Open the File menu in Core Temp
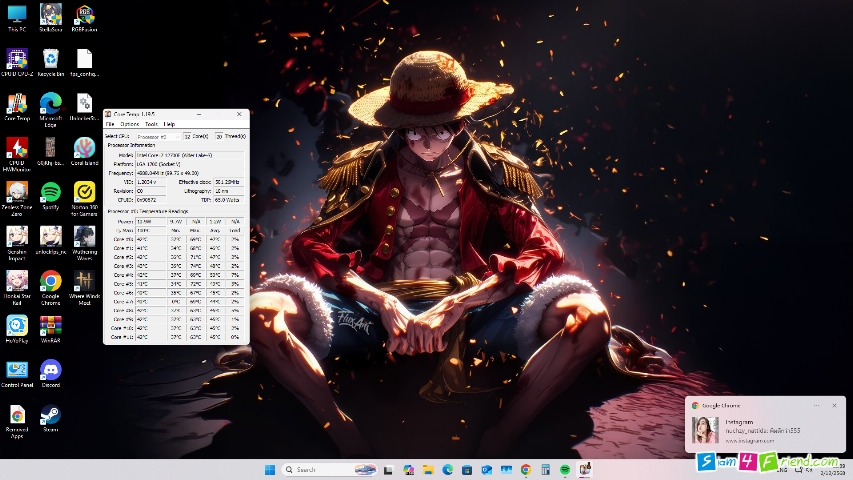This screenshot has height=480, width=853. [x=110, y=124]
